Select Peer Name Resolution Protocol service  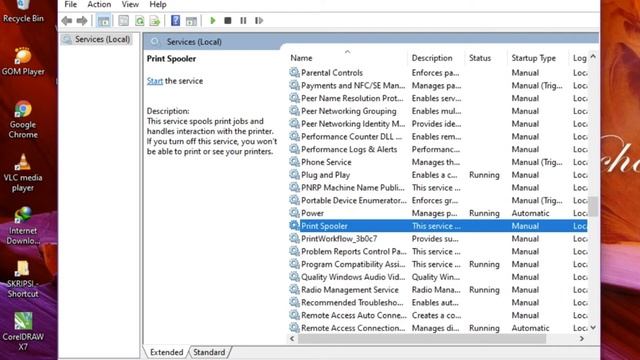tap(352, 98)
